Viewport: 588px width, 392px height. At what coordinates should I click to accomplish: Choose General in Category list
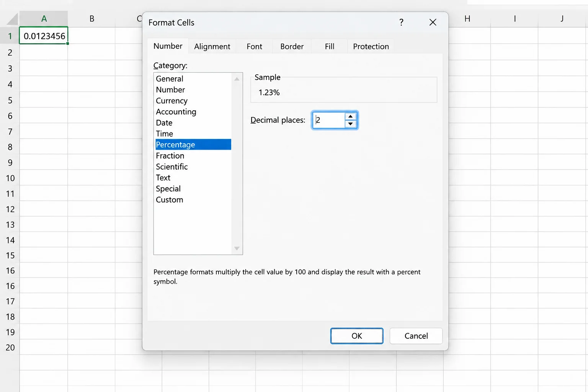(193, 78)
